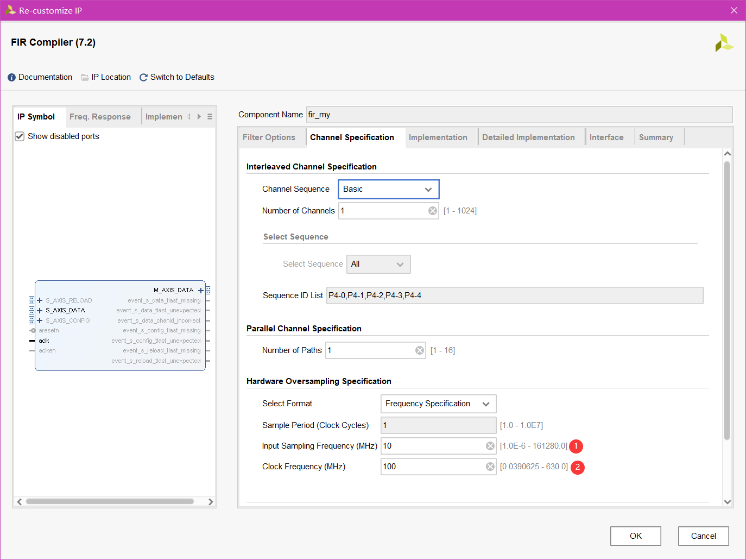
Task: Click the IP Location folder icon
Action: click(x=85, y=78)
